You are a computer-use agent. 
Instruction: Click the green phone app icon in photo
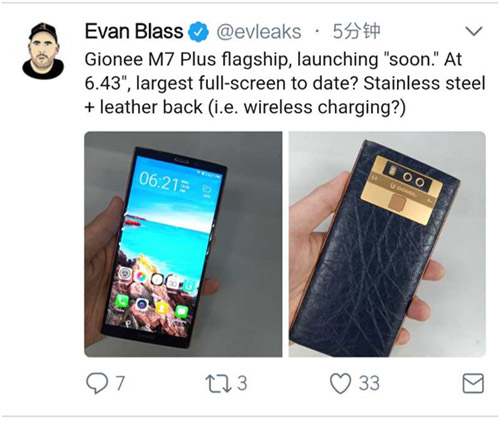coord(122,301)
